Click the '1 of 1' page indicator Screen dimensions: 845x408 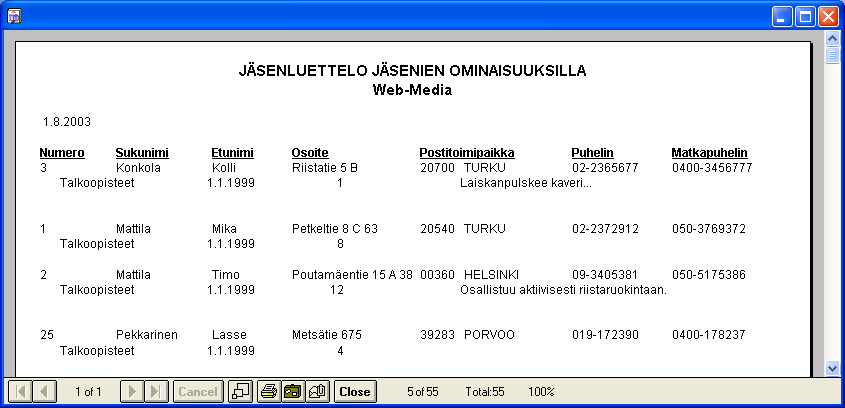point(88,392)
